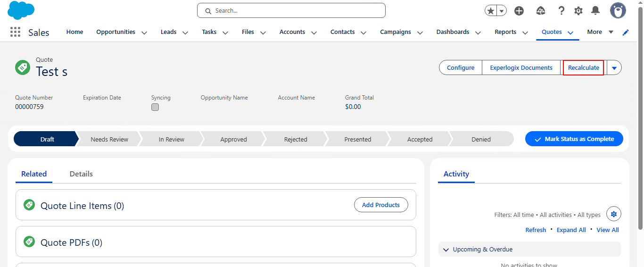Toggle the Syncing checkbox
This screenshot has width=644, height=267.
click(155, 107)
